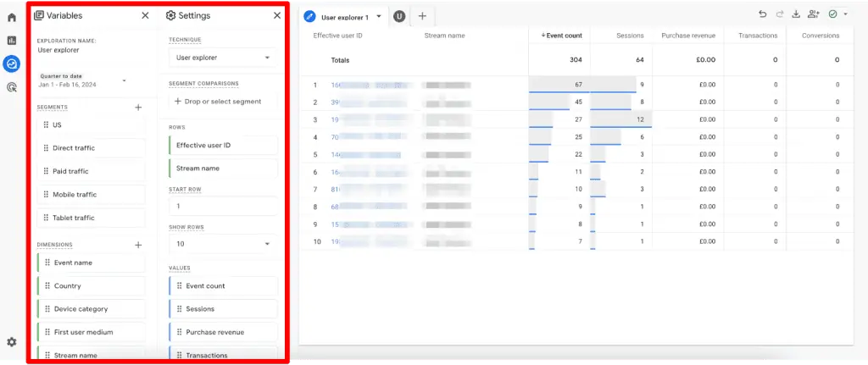Add a new segment with plus icon
The width and height of the screenshot is (868, 365).
138,108
